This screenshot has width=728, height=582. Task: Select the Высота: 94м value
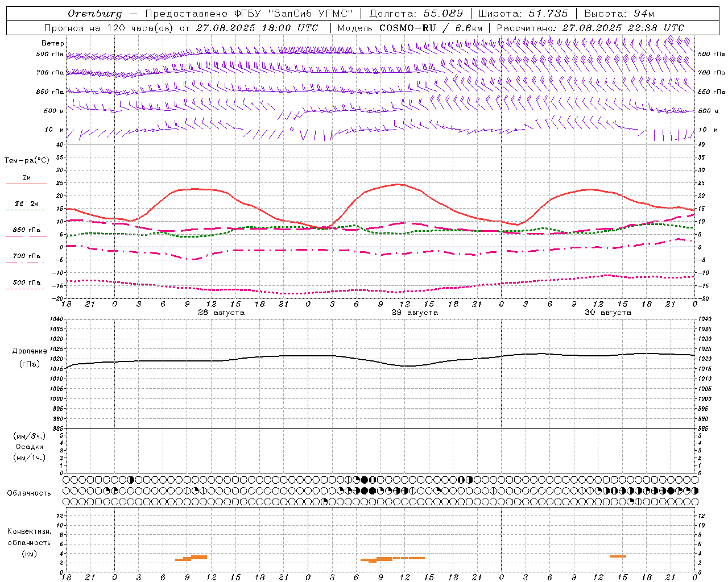(x=619, y=14)
